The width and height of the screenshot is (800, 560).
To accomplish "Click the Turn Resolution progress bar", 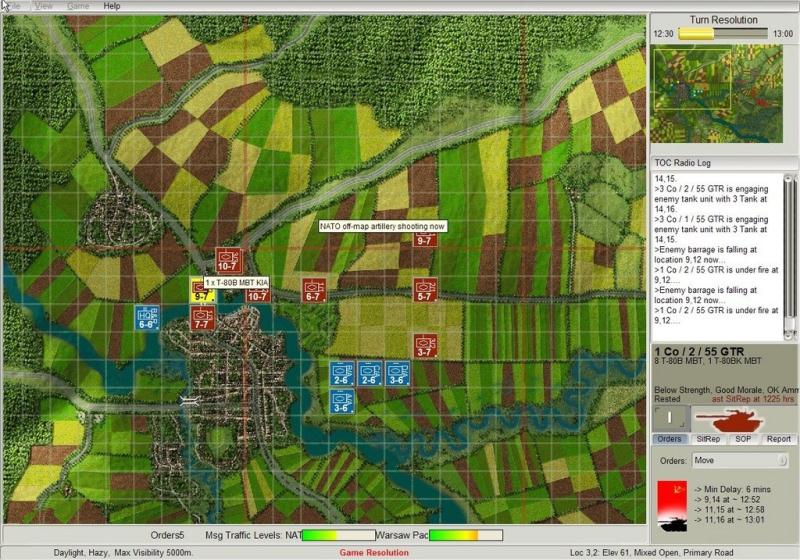I will [x=724, y=33].
